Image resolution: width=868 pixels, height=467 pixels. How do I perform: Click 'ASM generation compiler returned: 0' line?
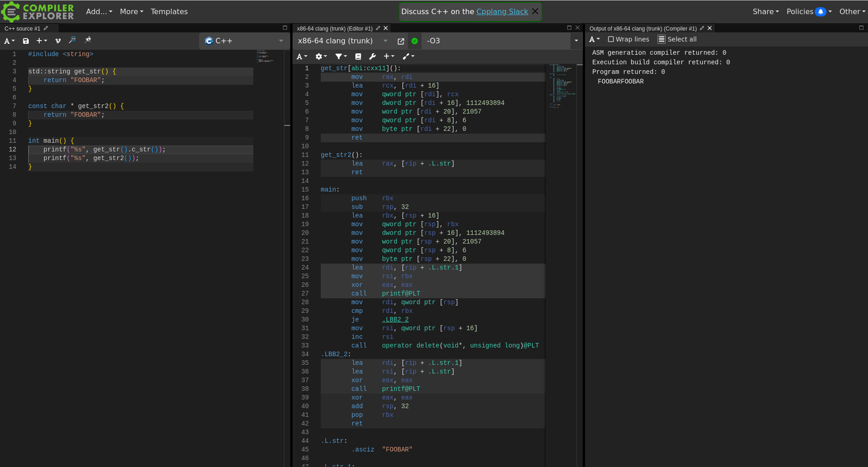(x=659, y=53)
